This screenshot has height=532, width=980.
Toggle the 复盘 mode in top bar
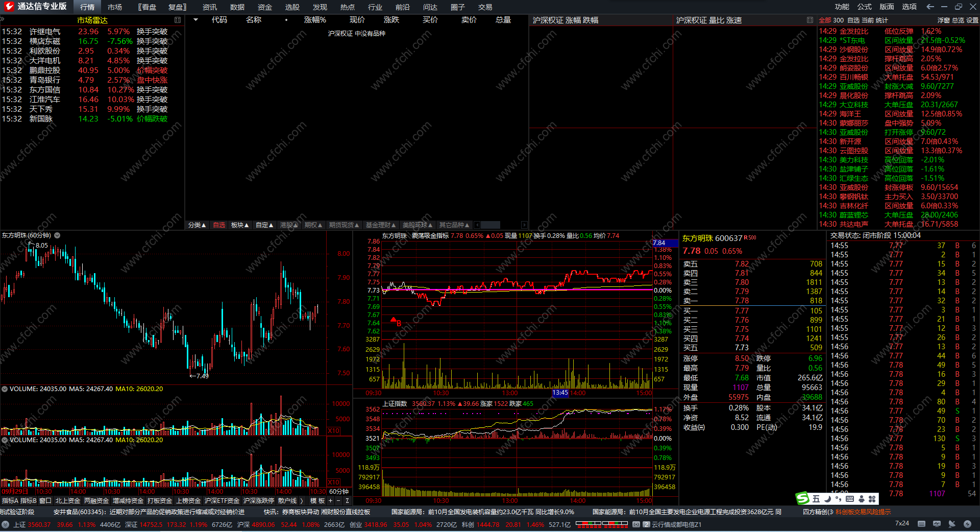(x=178, y=7)
